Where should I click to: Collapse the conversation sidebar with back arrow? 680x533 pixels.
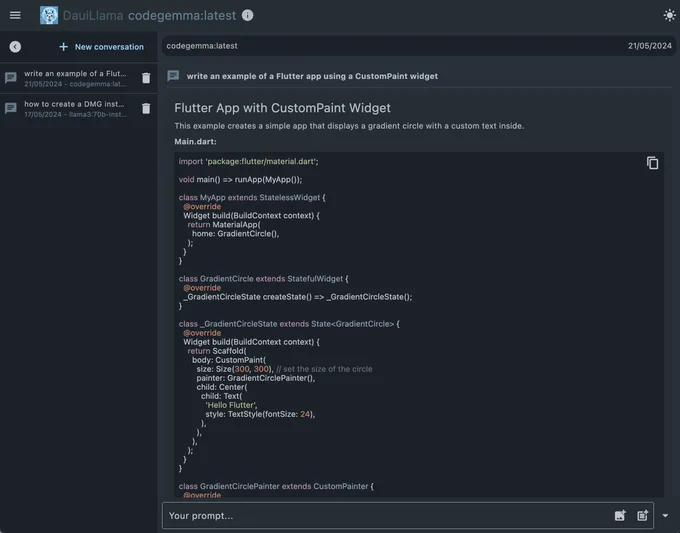click(15, 47)
